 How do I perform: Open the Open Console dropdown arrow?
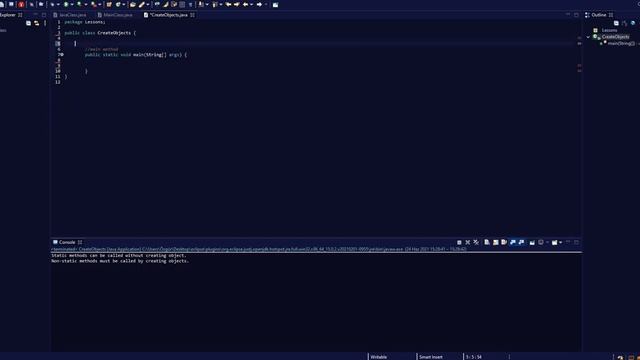pyautogui.click(x=560, y=242)
